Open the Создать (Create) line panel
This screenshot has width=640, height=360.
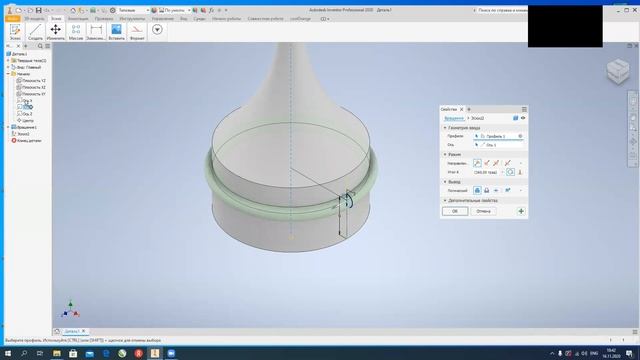[x=36, y=31]
